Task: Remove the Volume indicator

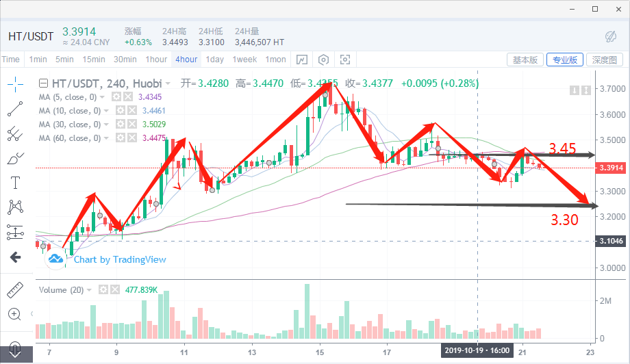Action: (115, 289)
